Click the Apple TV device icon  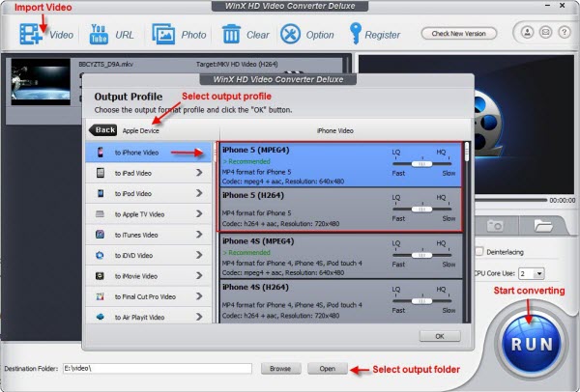pos(100,214)
